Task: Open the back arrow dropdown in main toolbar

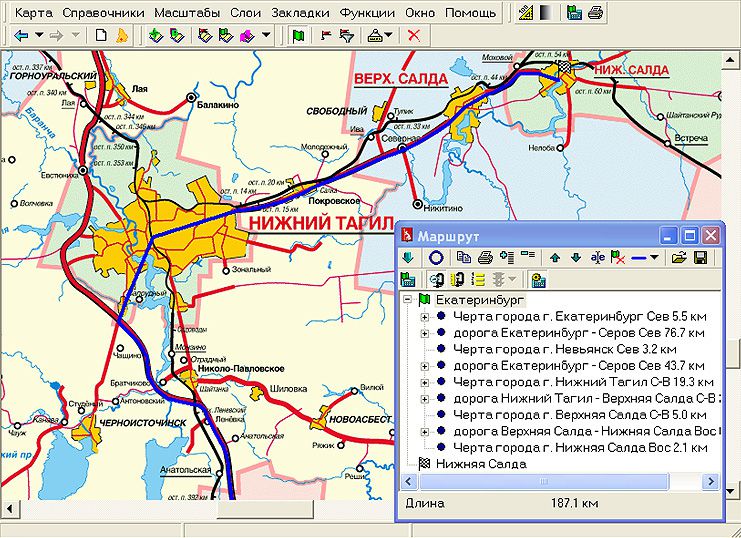Action: 38,35
